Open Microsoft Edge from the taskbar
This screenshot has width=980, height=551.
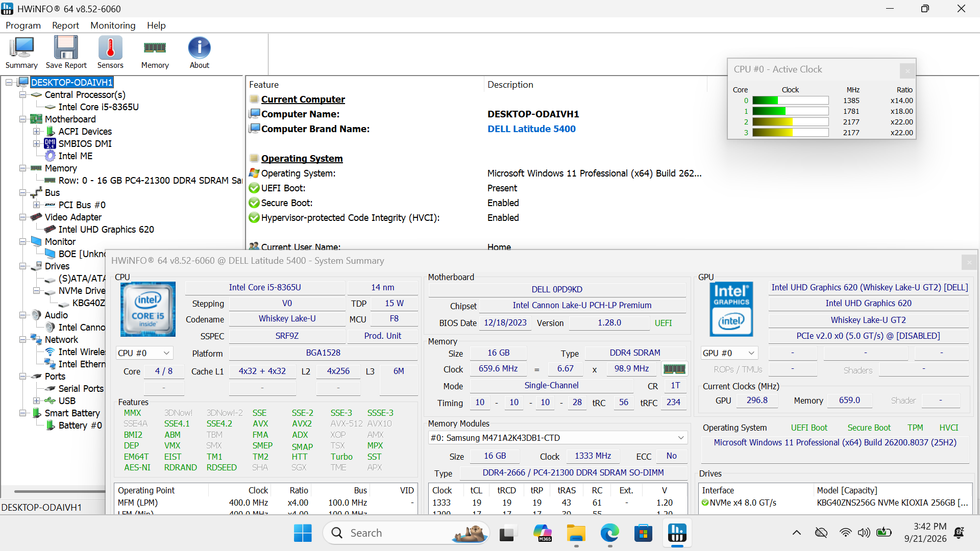point(609,533)
